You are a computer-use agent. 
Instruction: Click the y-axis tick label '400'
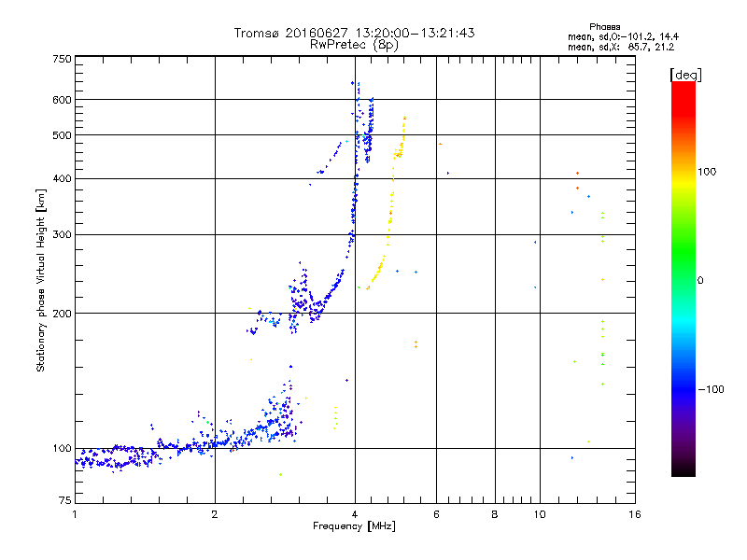[62, 178]
